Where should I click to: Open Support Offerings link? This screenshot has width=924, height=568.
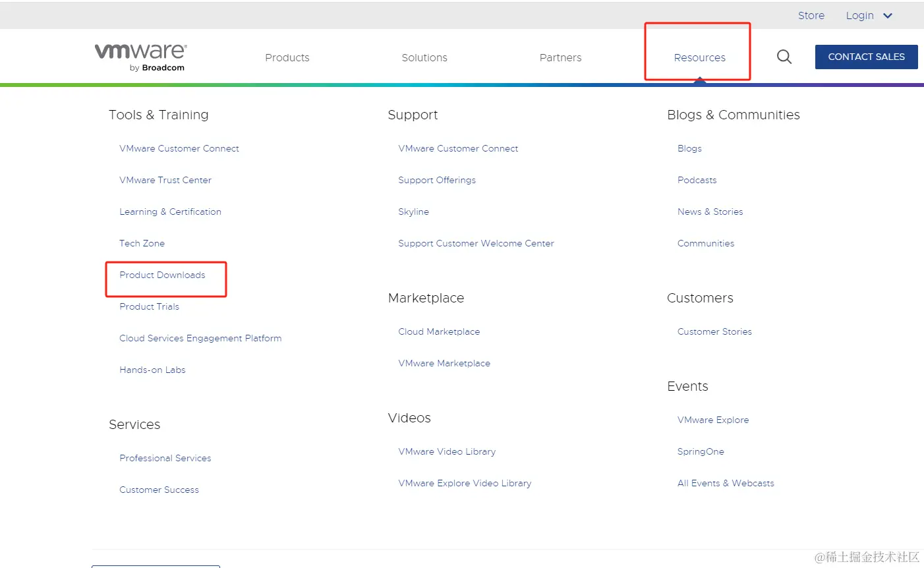437,180
